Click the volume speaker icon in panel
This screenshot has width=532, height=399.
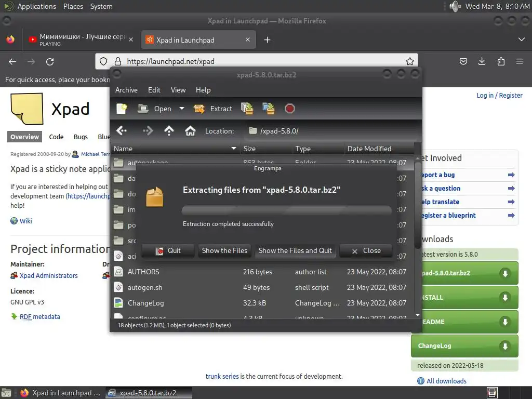click(x=455, y=6)
